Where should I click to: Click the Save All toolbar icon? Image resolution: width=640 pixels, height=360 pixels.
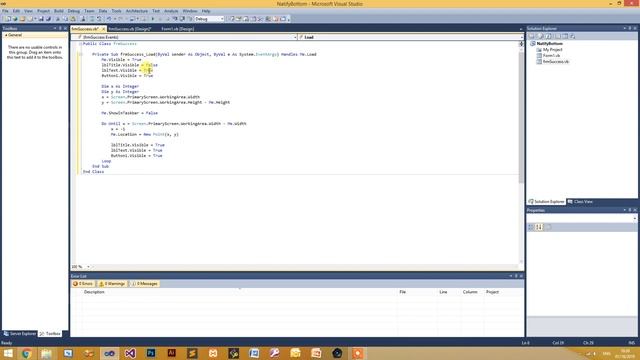click(x=48, y=19)
